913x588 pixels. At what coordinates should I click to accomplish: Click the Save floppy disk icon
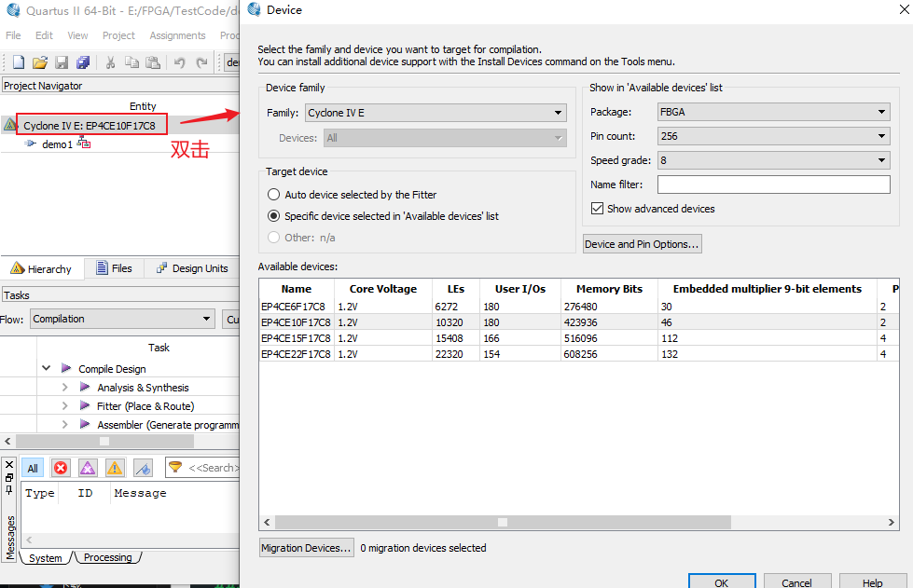(x=62, y=62)
